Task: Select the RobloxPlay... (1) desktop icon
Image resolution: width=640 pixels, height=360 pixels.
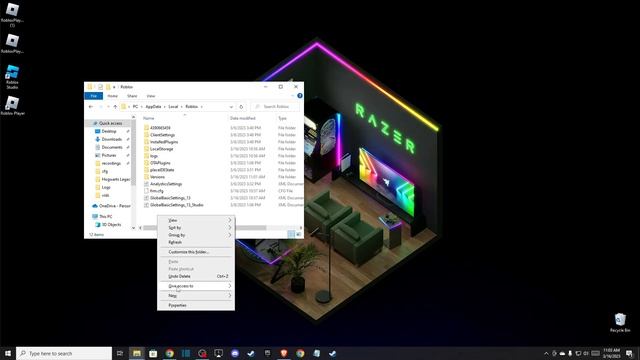Action: click(12, 14)
